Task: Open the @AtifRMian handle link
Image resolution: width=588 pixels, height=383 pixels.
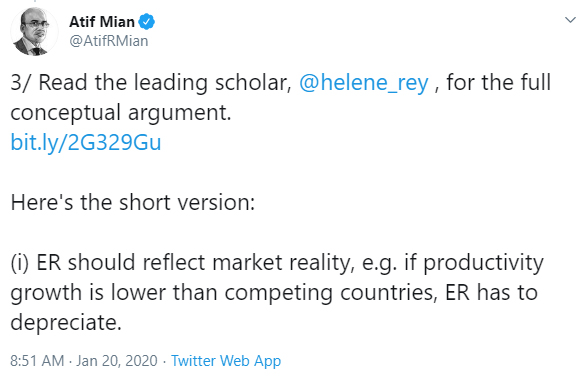Action: click(x=109, y=41)
